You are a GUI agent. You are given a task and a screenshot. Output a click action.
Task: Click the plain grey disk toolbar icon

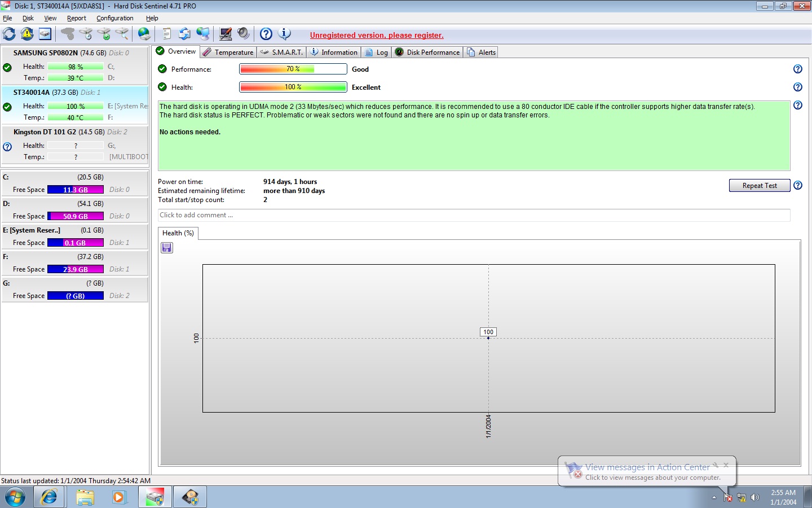click(x=68, y=34)
